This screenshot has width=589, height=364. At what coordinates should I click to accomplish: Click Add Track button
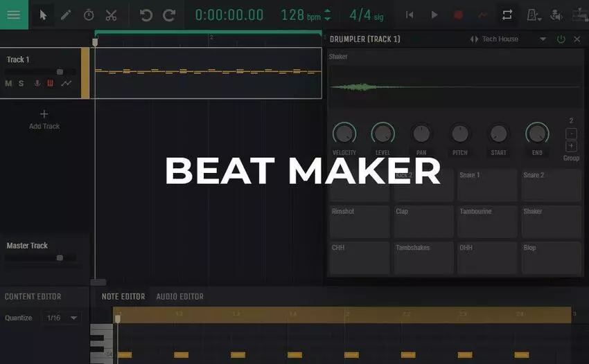pyautogui.click(x=44, y=119)
